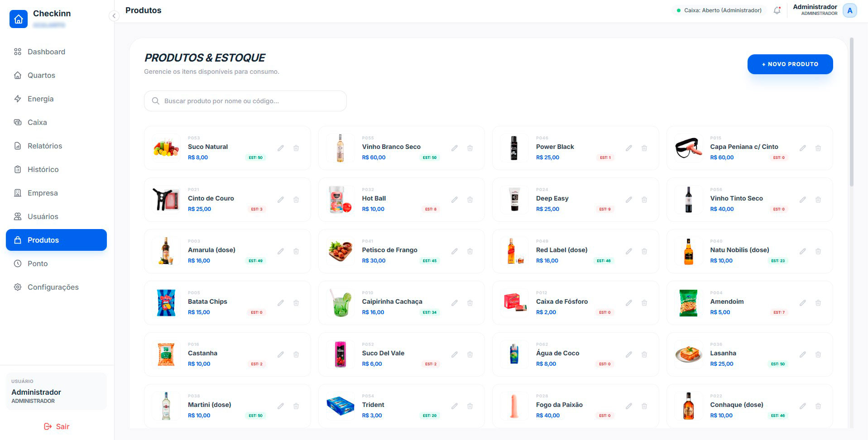Click Sair to log out
Screen dimensions: 868x440
tap(57, 426)
